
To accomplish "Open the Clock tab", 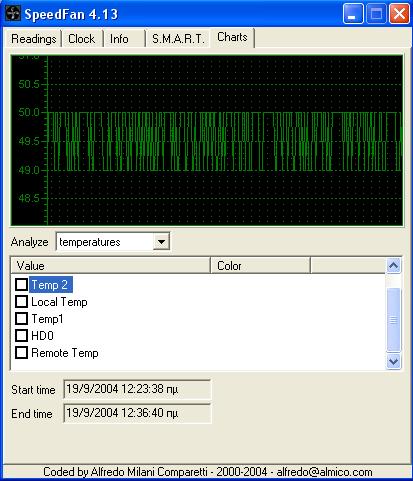I will 82,39.
